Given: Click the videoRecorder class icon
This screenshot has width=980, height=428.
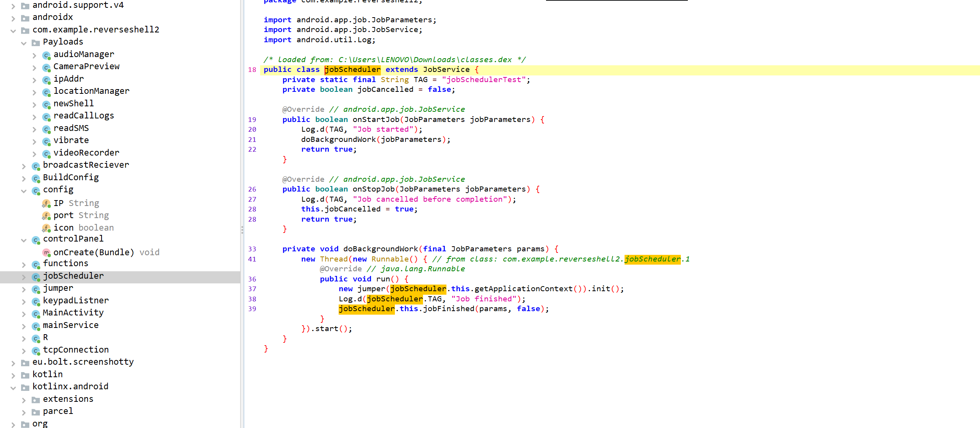Looking at the screenshot, I should 46,154.
